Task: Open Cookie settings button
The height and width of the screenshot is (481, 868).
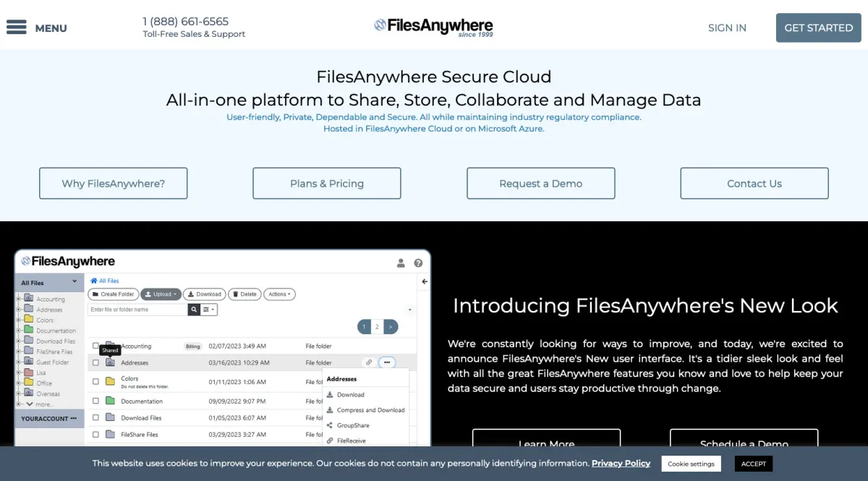Action: click(x=691, y=464)
